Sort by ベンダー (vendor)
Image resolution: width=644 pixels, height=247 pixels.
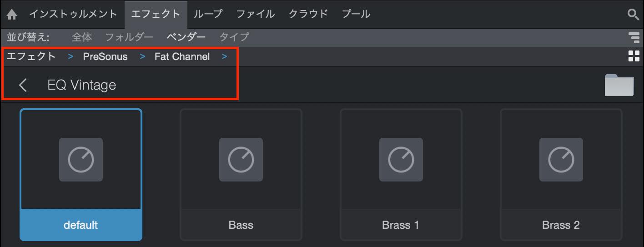coord(186,37)
